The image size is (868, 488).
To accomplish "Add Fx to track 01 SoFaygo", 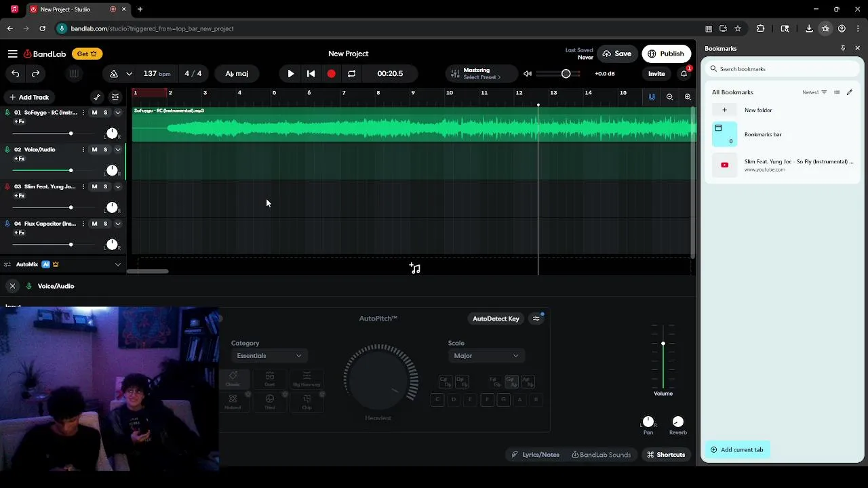I will coord(20,122).
